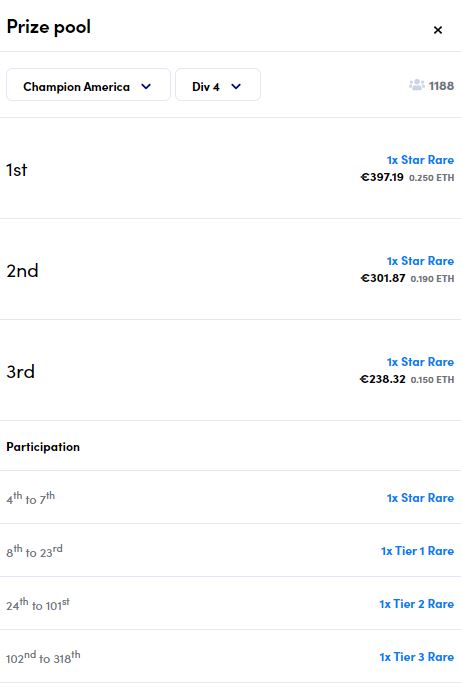The width and height of the screenshot is (461, 696).
Task: Expand the Div 4 division selector
Action: (218, 85)
